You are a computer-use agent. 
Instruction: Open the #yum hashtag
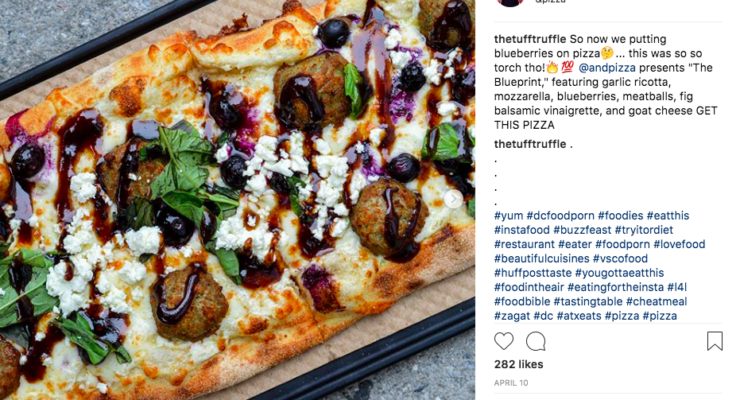[x=509, y=216]
